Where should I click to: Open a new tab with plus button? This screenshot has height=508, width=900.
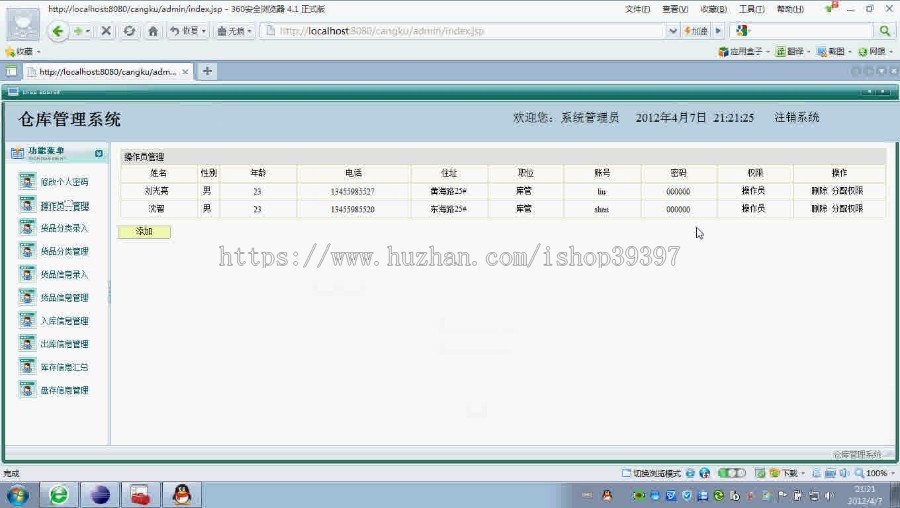207,71
